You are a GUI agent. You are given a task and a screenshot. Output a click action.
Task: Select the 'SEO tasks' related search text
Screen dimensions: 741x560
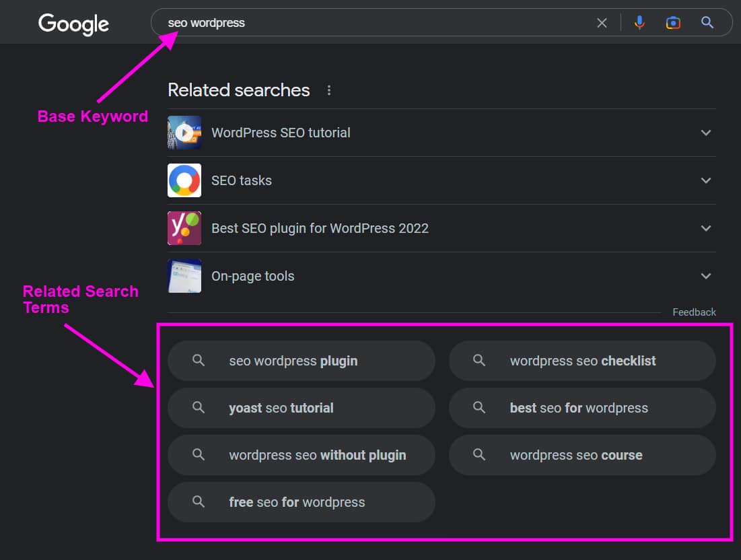click(242, 180)
